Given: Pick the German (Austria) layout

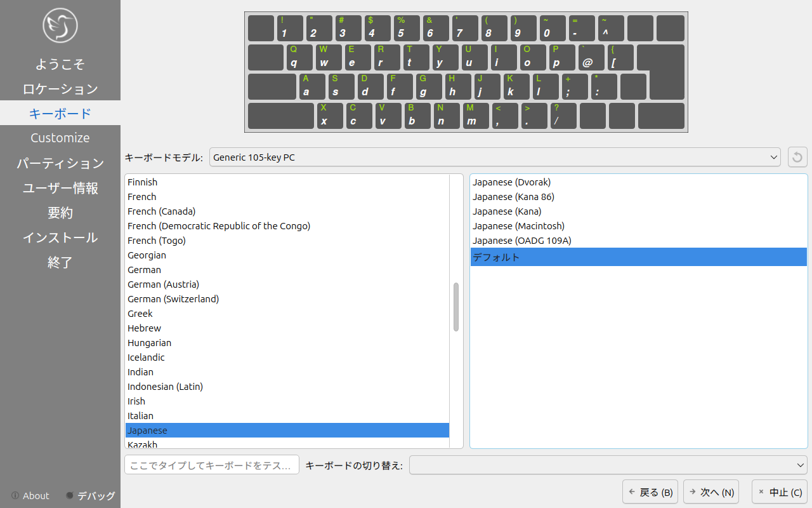Looking at the screenshot, I should pos(287,284).
